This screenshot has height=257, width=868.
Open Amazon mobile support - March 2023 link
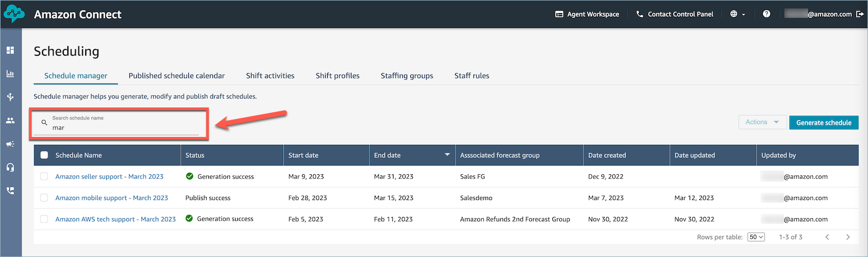tap(112, 198)
